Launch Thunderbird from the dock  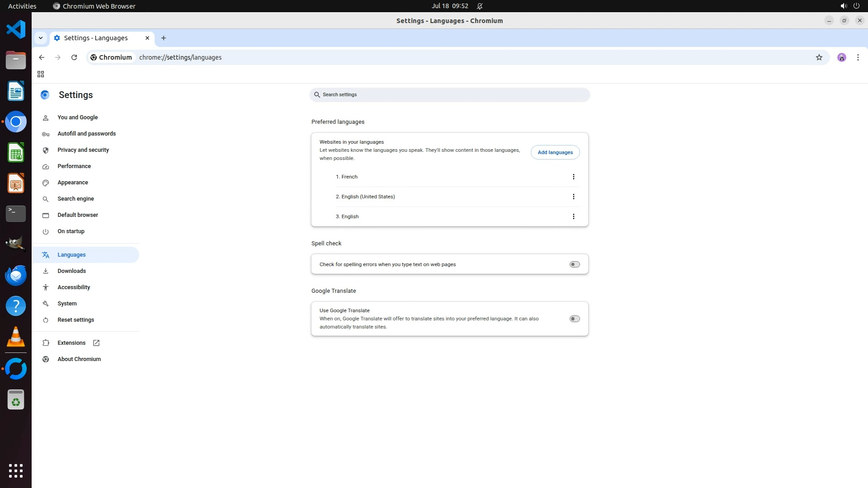coord(16,275)
